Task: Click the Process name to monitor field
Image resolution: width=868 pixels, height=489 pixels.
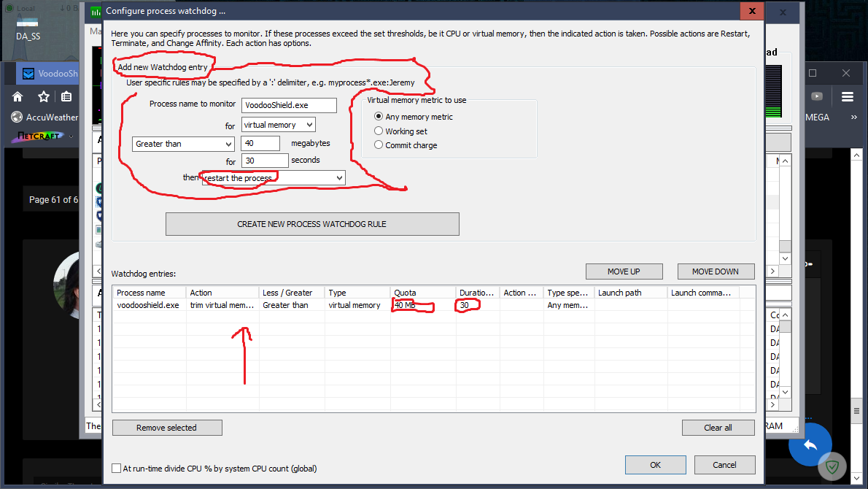Action: [x=289, y=105]
